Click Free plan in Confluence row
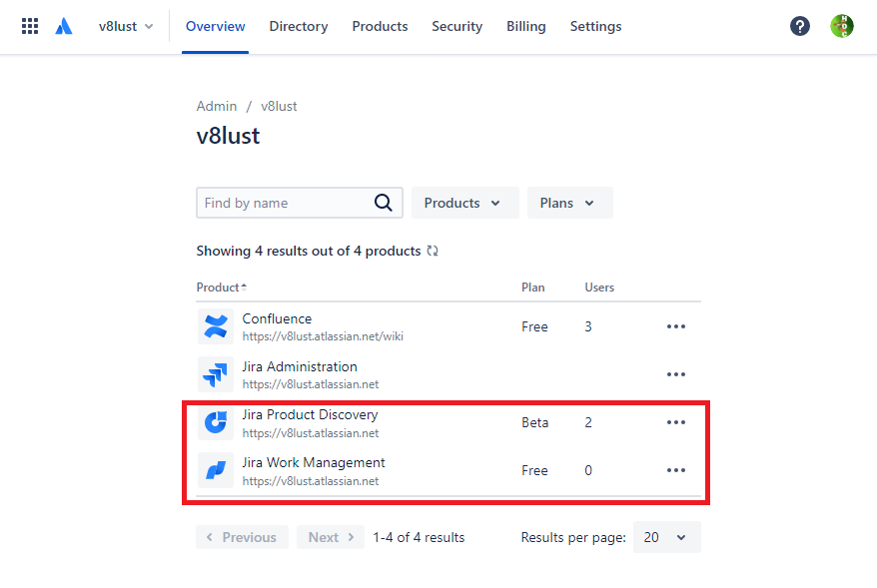The image size is (877, 588). click(x=534, y=327)
